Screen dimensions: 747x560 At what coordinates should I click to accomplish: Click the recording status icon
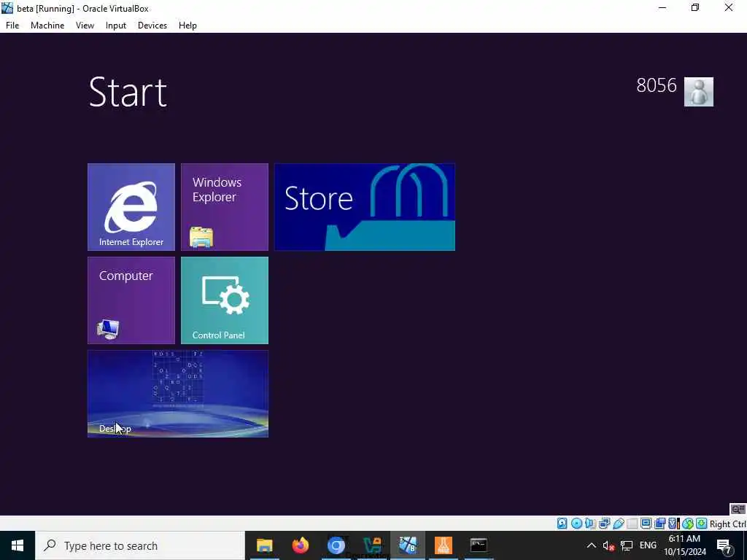pyautogui.click(x=659, y=524)
